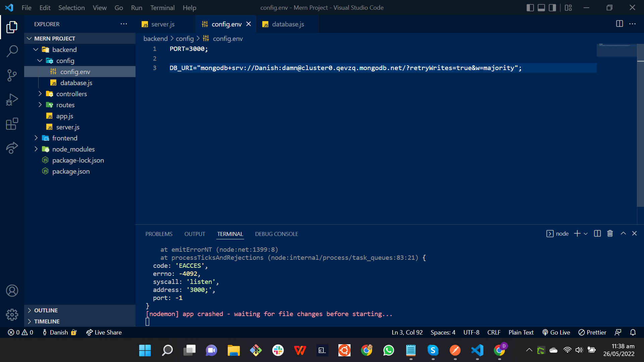Screen dimensions: 644x362
Task: Switch to the database.js editor tab
Action: [x=288, y=24]
